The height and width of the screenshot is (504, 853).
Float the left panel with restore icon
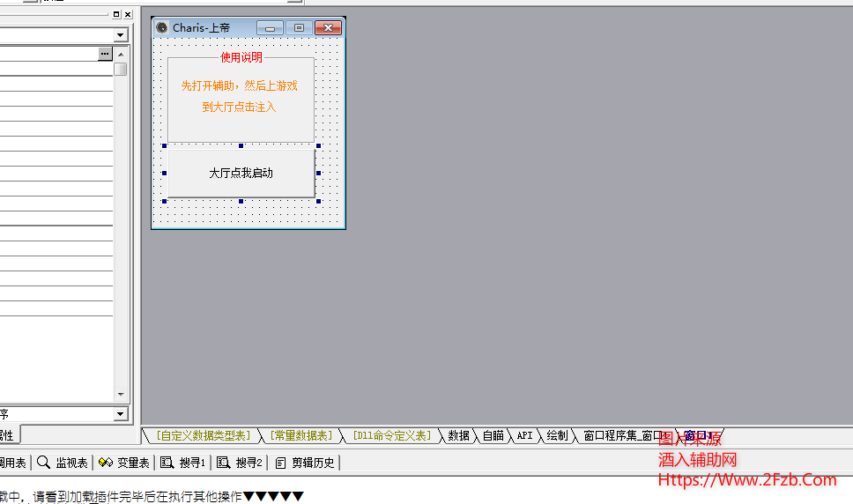pos(116,14)
